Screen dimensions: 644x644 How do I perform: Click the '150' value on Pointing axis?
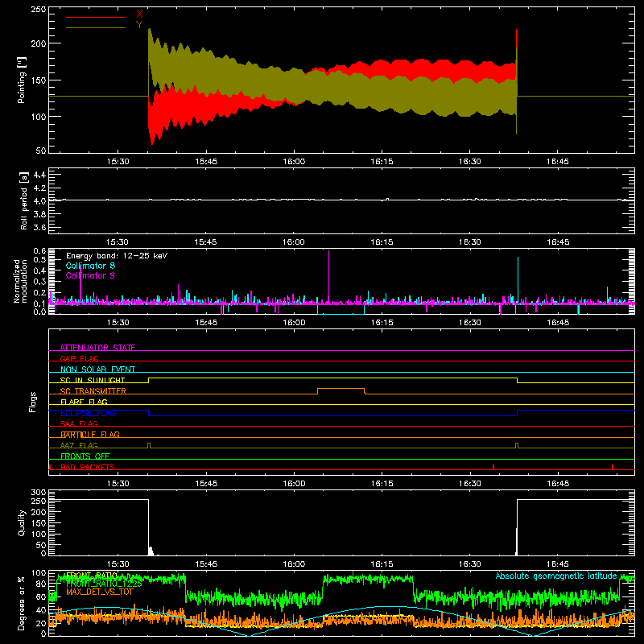click(39, 80)
